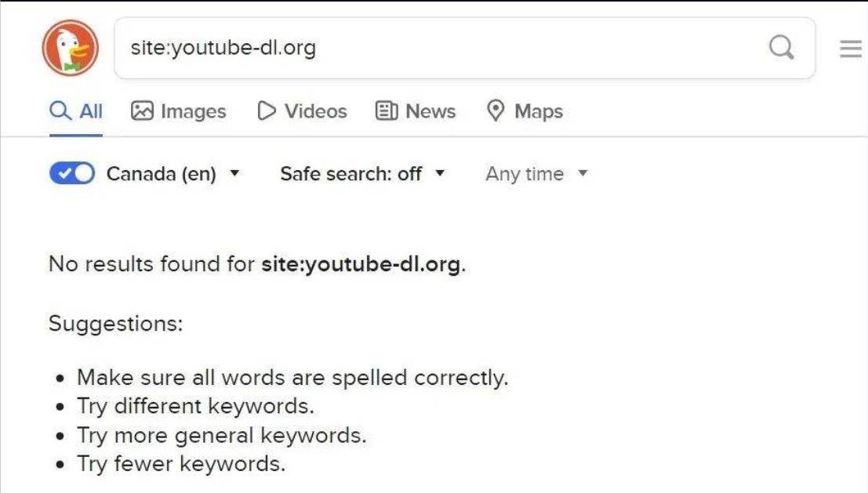The height and width of the screenshot is (493, 868).
Task: Go to the Videos tab label
Action: point(315,111)
